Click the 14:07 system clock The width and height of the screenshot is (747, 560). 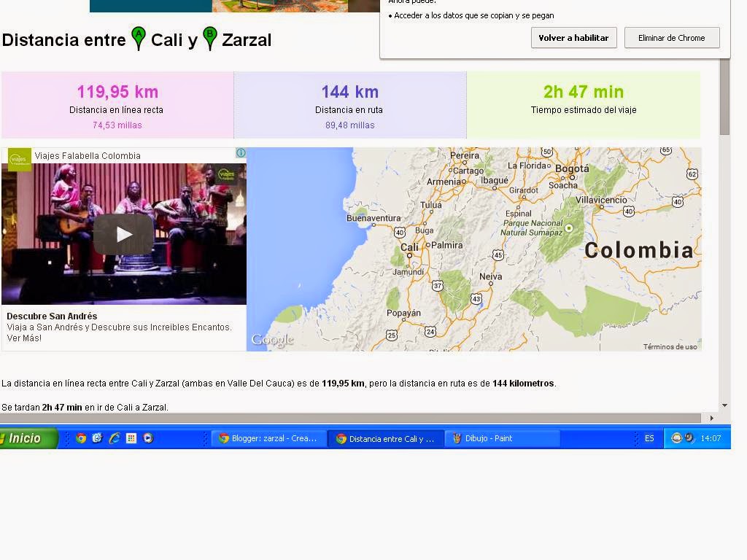coord(711,438)
